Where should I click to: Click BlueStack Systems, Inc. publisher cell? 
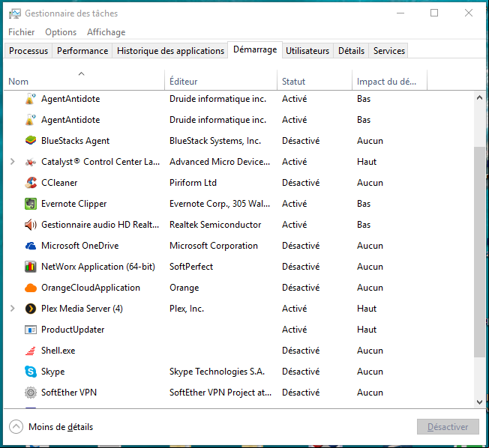click(215, 141)
